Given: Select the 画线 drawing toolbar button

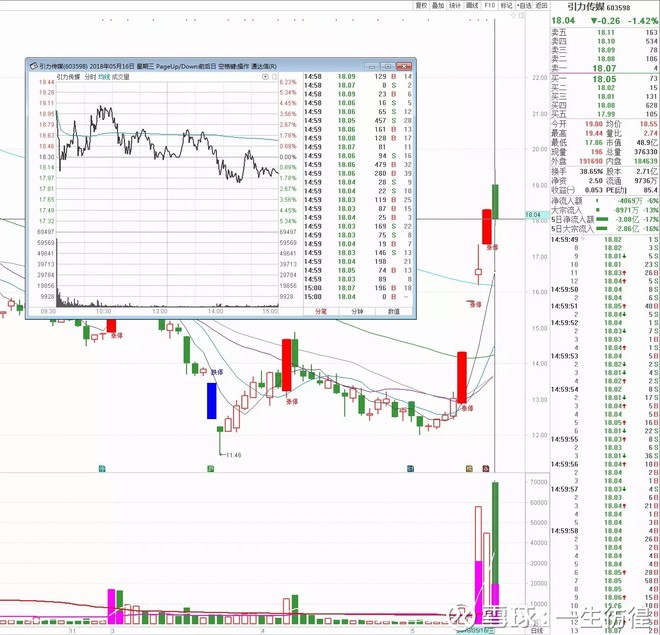Looking at the screenshot, I should pos(472,5).
